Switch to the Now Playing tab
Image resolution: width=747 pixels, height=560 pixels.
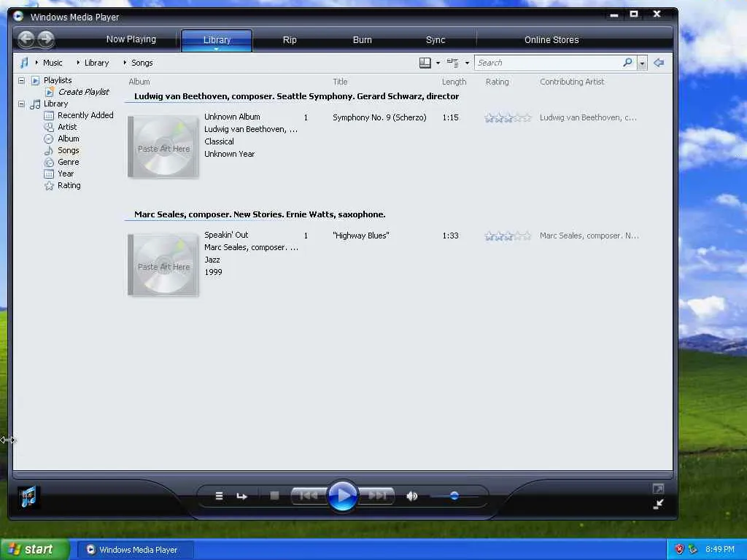tap(131, 39)
